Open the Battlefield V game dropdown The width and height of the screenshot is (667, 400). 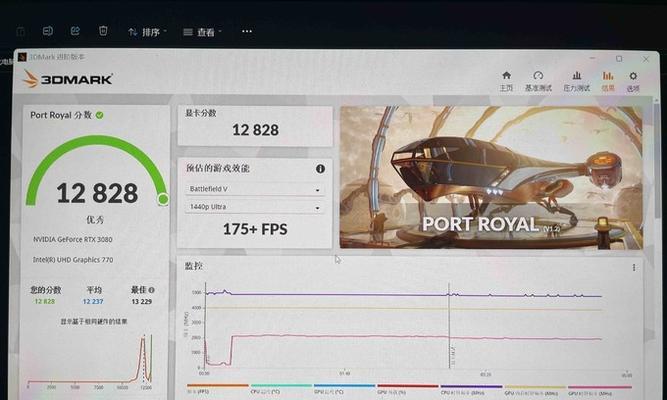(x=254, y=189)
